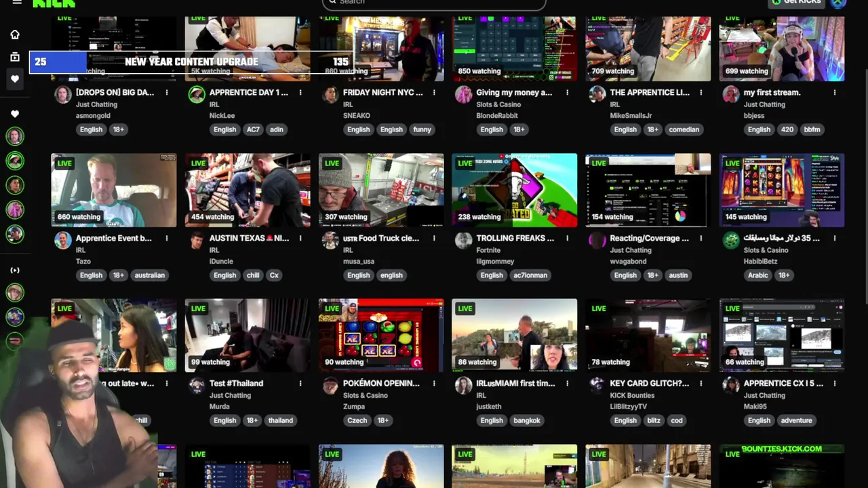Open options menu for THE APPRENTICE LI... stream
This screenshot has width=868, height=488.
tap(701, 92)
